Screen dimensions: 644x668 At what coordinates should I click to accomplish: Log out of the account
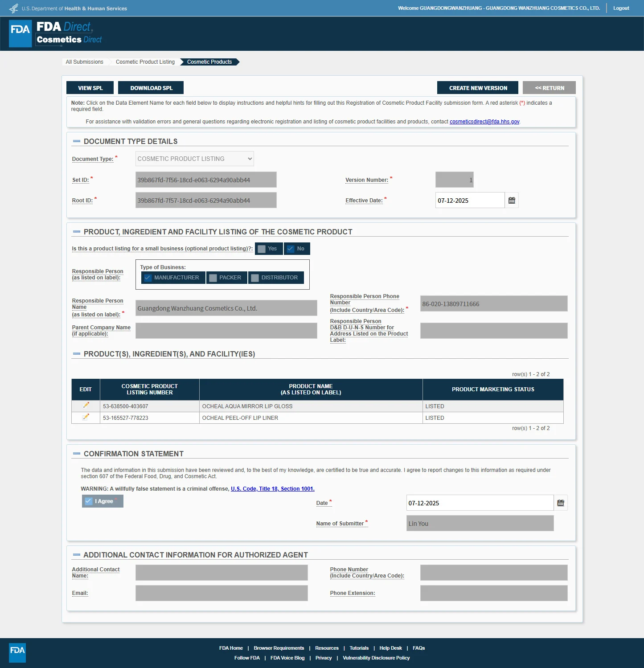pos(621,8)
